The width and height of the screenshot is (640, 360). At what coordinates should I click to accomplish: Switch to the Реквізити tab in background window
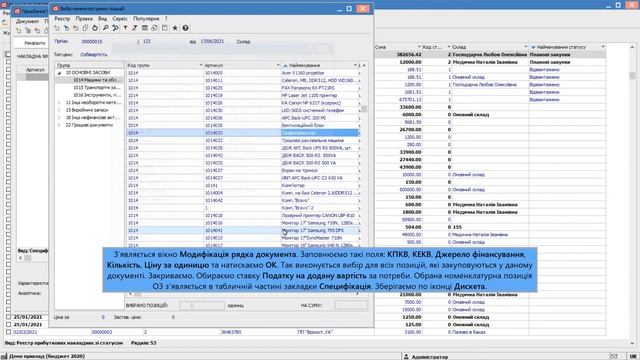click(x=34, y=42)
